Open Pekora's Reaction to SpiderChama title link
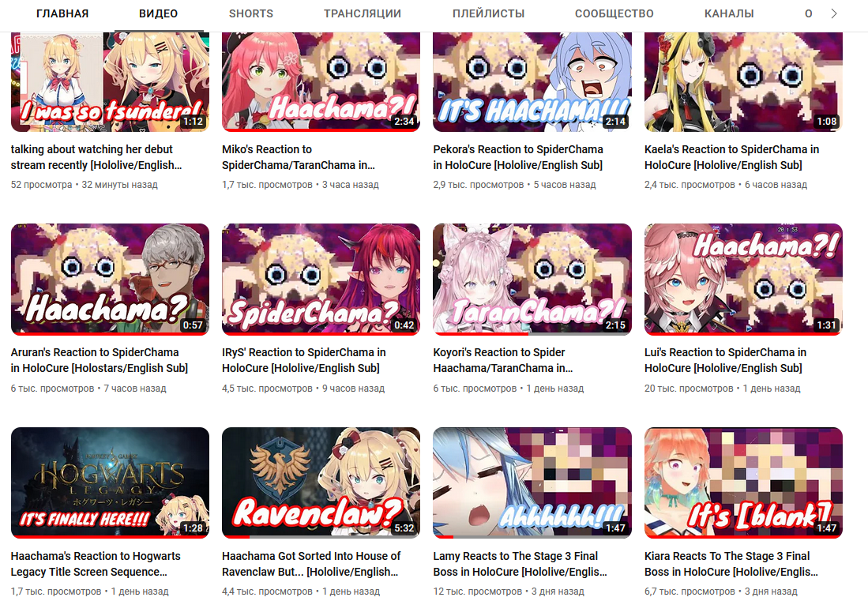The image size is (868, 601). (x=518, y=157)
